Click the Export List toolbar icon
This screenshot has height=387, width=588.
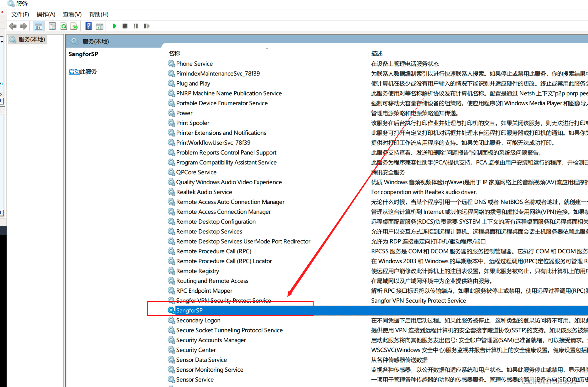pos(74,26)
